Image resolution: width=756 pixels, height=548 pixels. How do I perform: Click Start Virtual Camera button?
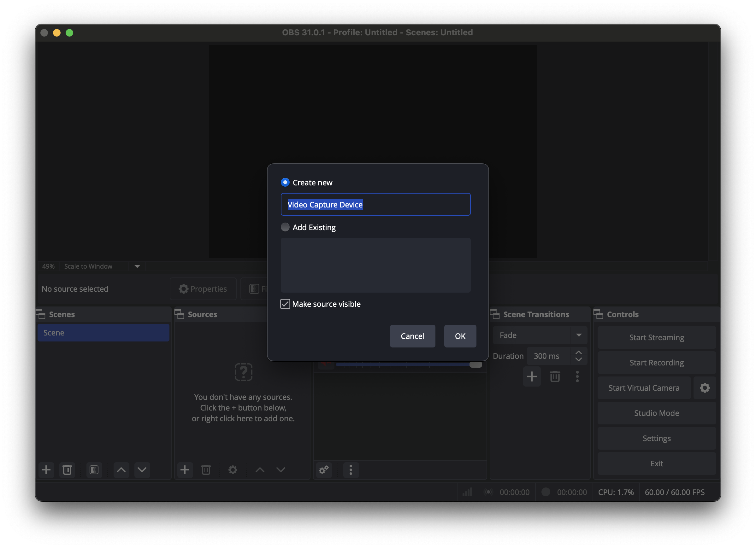click(x=644, y=388)
